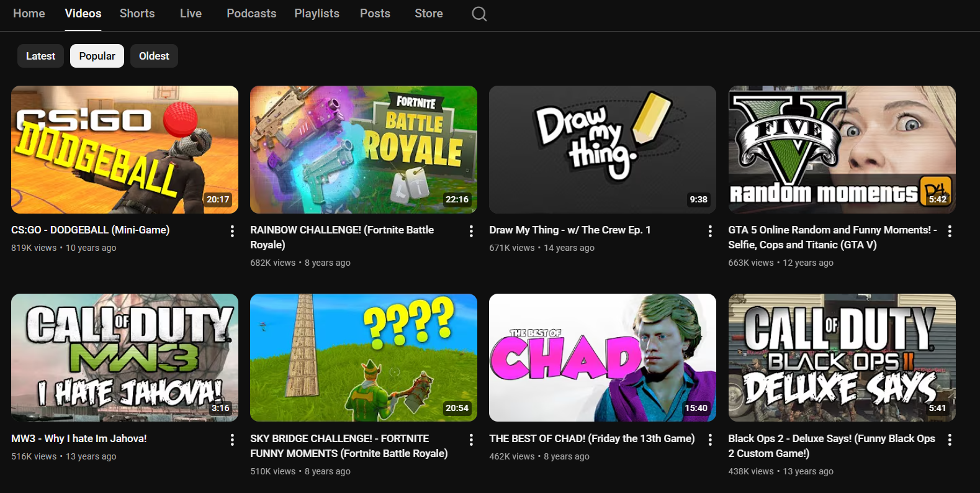The width and height of the screenshot is (980, 493).
Task: Open options menu for CS:GO - DODGEBALL video
Action: [232, 231]
